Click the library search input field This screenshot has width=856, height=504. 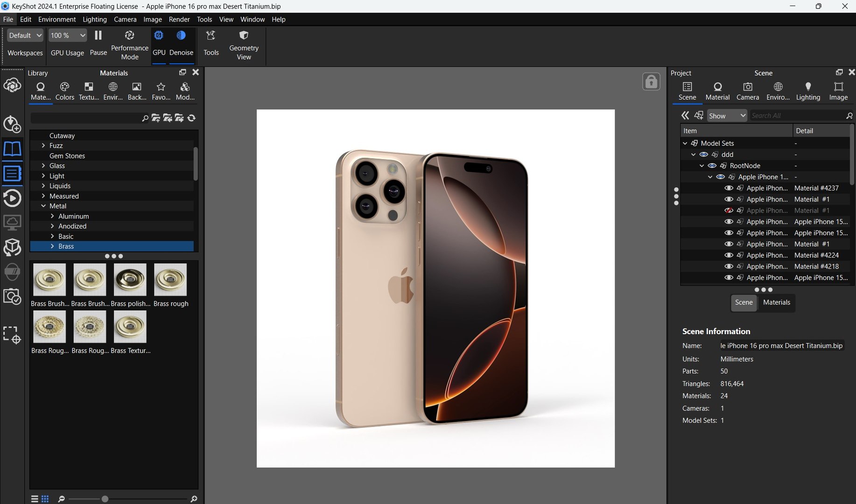[x=86, y=118]
